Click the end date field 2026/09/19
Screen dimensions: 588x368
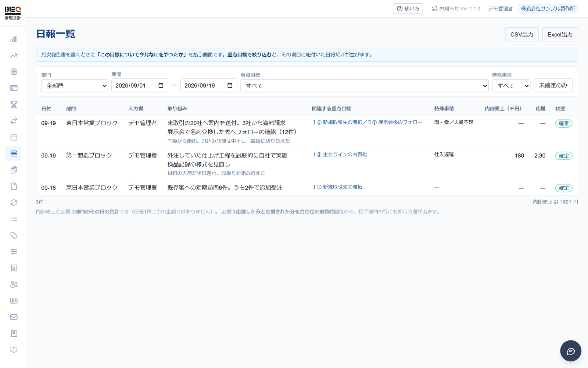(x=209, y=85)
